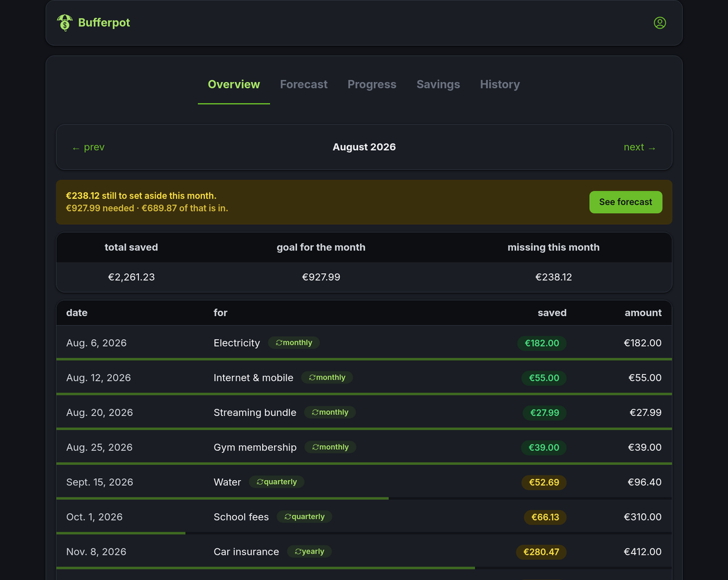Image resolution: width=728 pixels, height=580 pixels.
Task: Click the for column header
Action: click(220, 313)
